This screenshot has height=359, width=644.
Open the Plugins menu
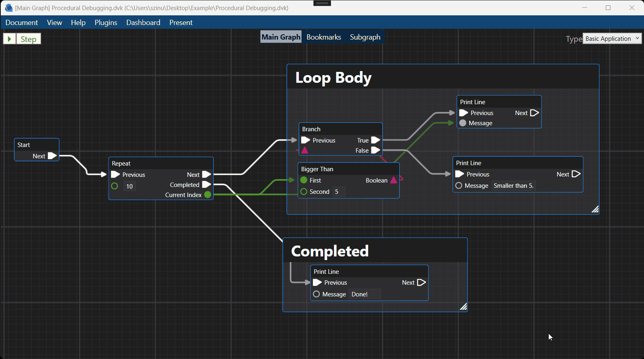tap(106, 23)
